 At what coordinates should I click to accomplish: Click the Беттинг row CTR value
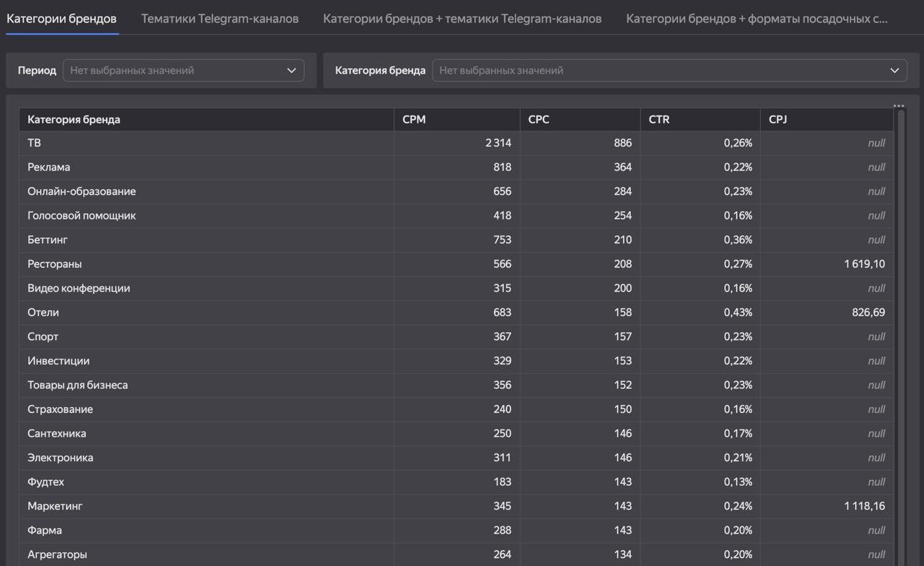click(x=738, y=240)
